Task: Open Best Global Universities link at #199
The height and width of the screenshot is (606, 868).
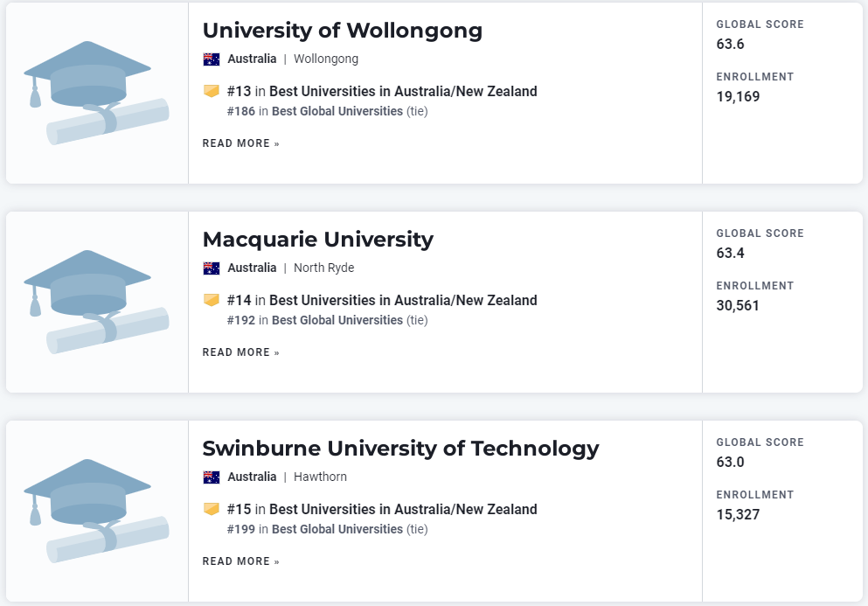Action: [337, 529]
